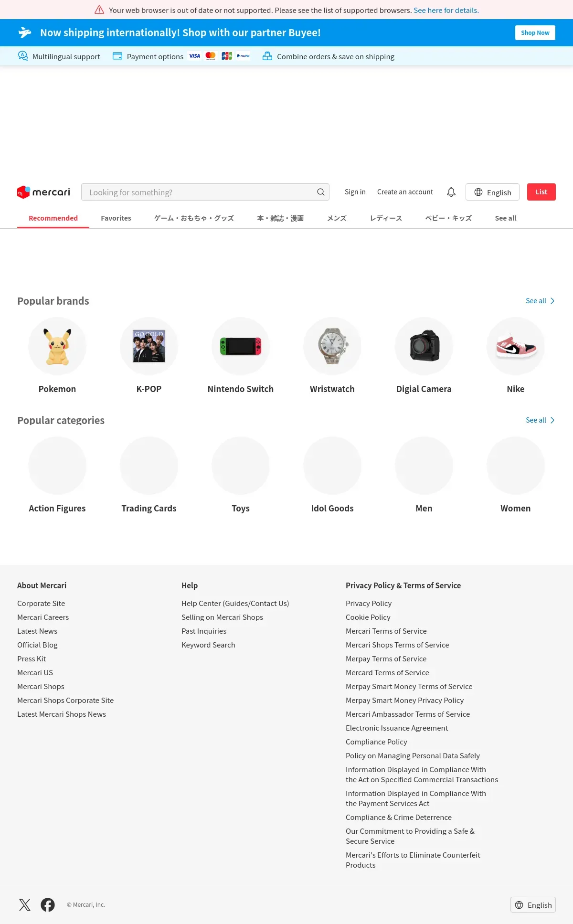Click the Payment options card icon
This screenshot has height=924, width=573.
[117, 56]
